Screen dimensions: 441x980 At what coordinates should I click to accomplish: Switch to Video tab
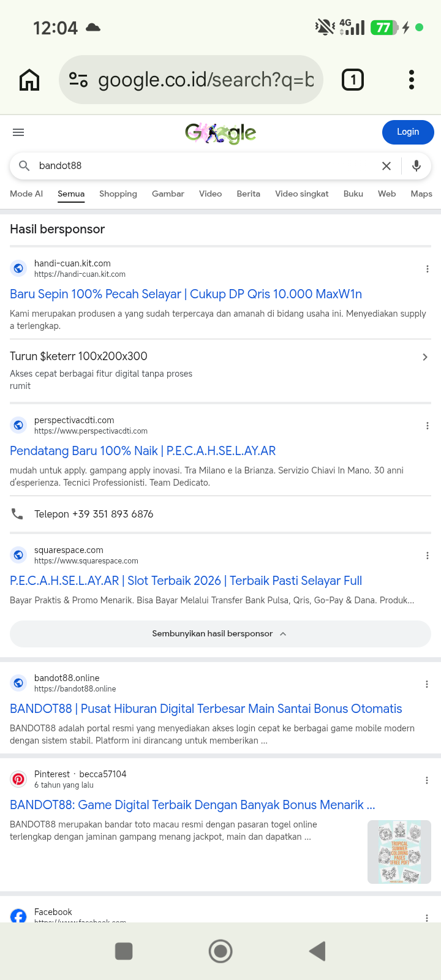(210, 194)
